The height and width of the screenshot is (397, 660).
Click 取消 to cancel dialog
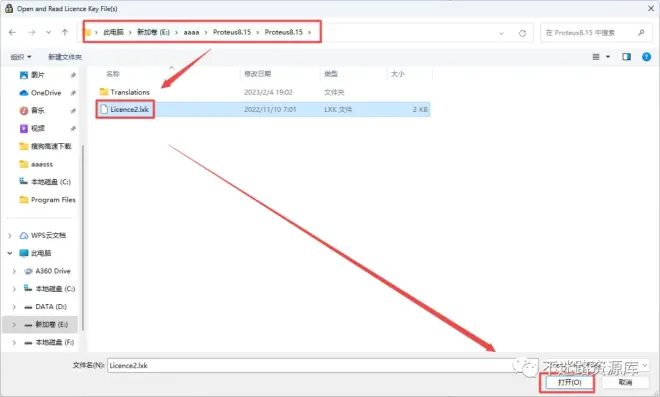625,382
